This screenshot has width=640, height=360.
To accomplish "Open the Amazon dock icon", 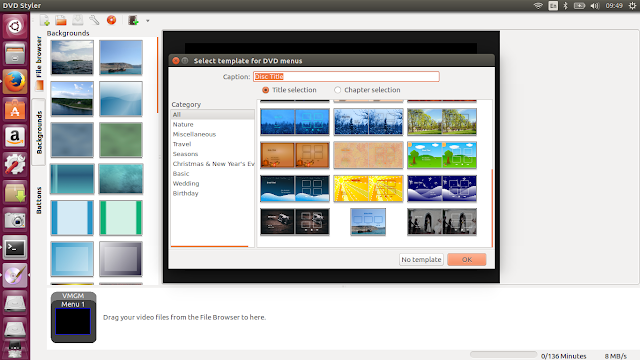I will click(x=15, y=137).
